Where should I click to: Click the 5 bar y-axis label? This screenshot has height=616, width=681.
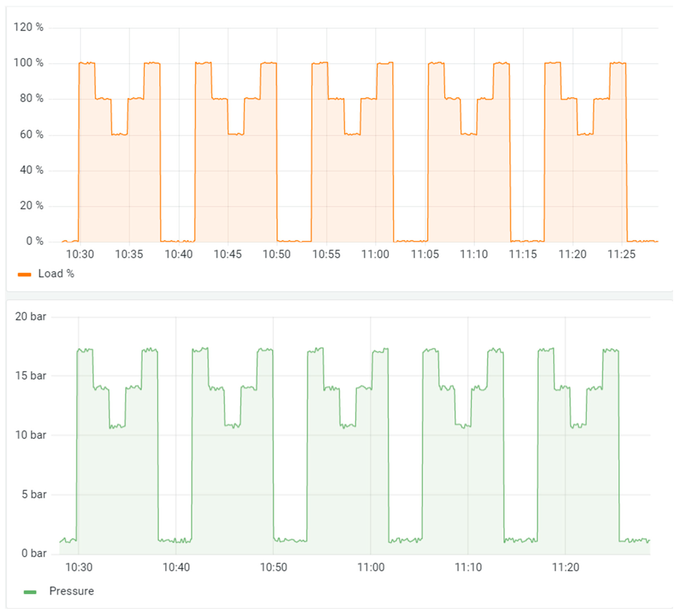(34, 495)
